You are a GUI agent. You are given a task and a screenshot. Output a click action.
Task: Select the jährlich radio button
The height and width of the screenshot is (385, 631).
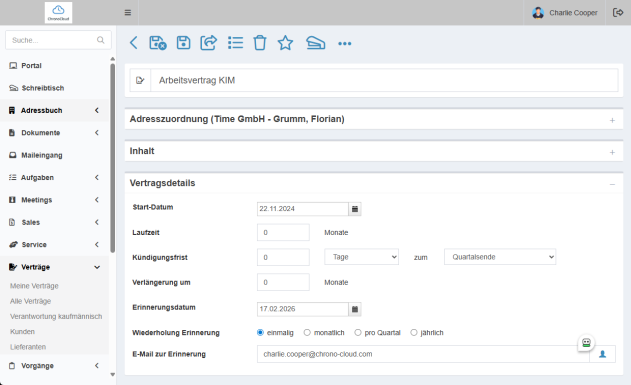coord(414,333)
